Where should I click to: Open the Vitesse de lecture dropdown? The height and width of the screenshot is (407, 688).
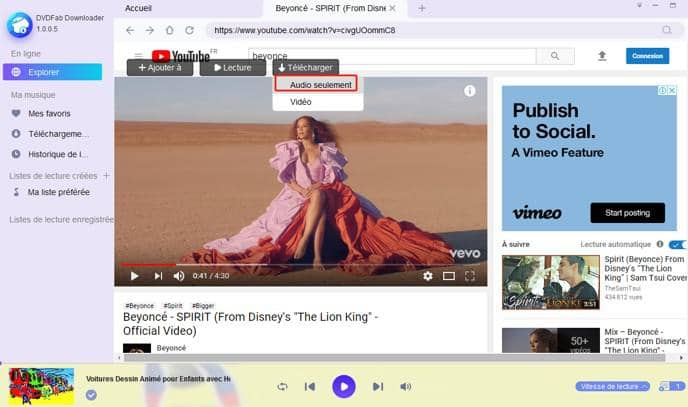click(613, 386)
